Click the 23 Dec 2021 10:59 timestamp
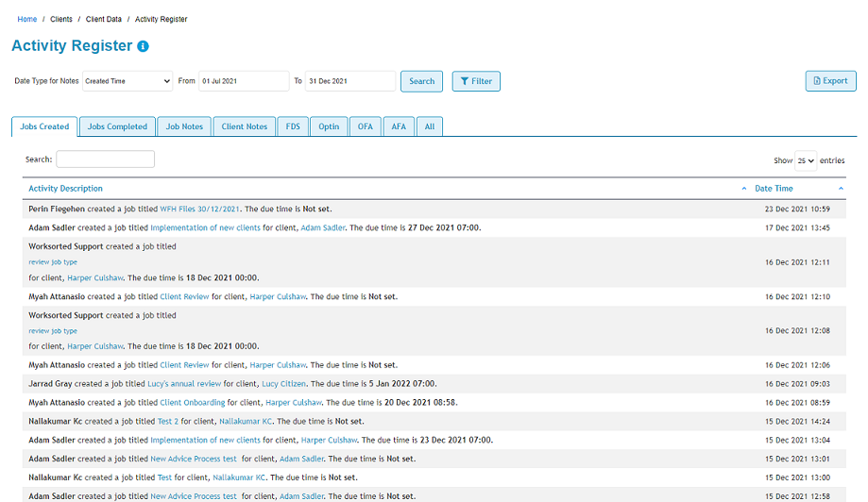 pos(797,209)
